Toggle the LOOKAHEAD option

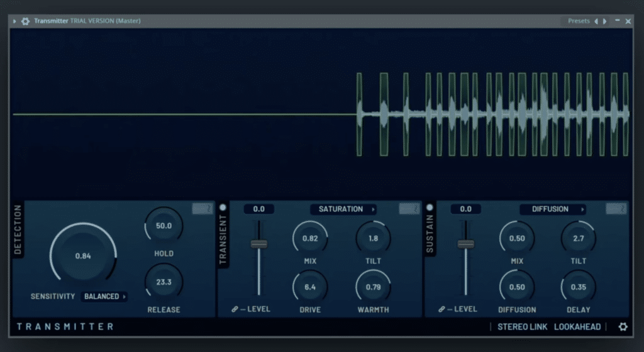click(577, 327)
